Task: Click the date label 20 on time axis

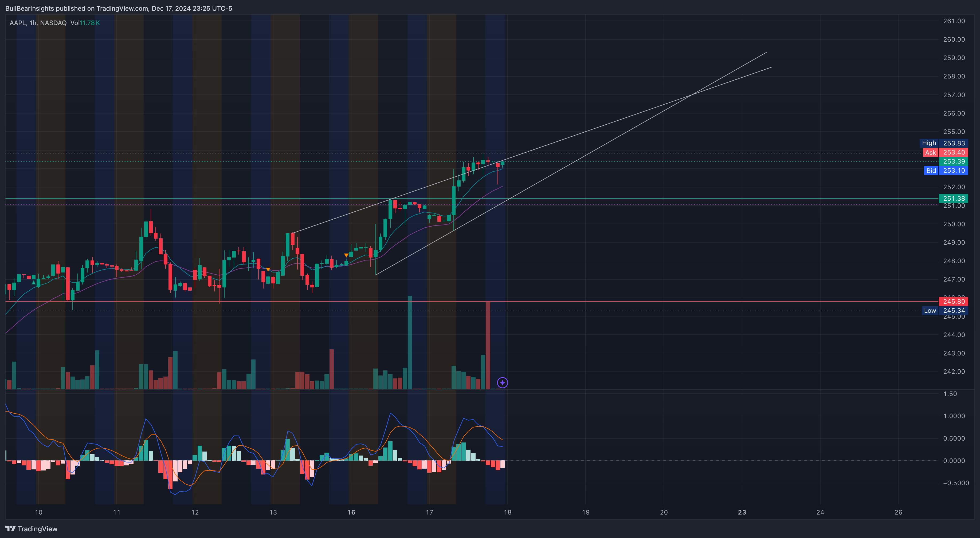Action: click(664, 512)
